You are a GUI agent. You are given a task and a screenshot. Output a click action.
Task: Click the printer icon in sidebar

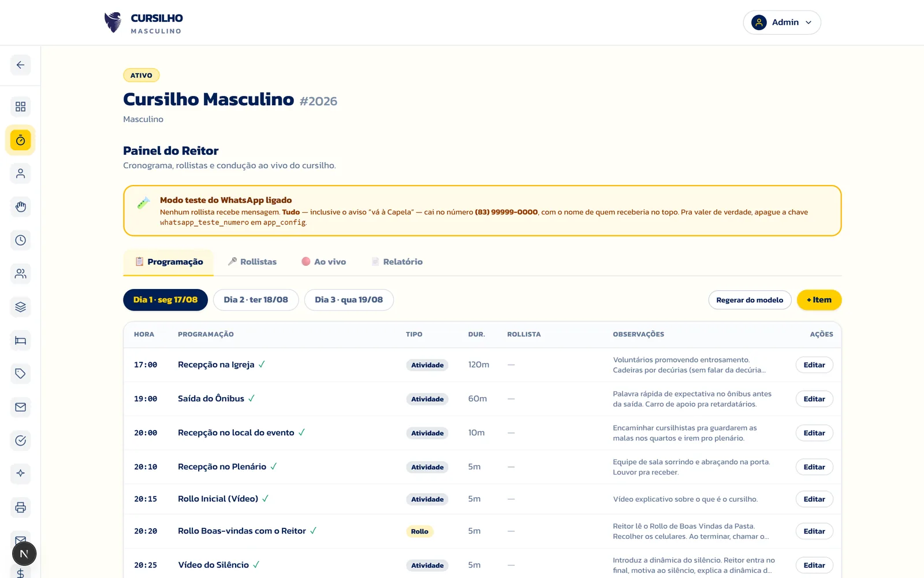20,507
